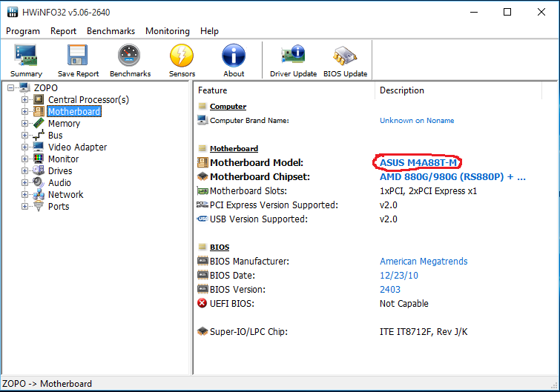Screen dimensions: 560x392
Task: Click the Computer section heading
Action: 228,106
